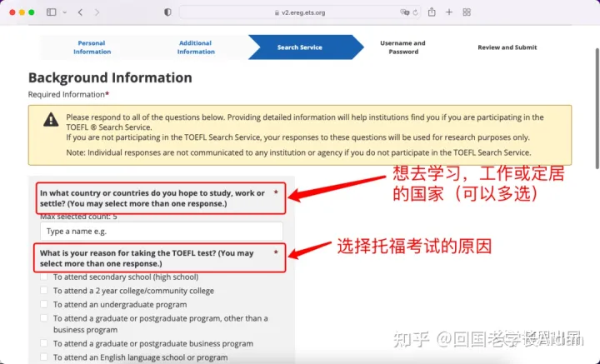Screen dimensions: 600x364
Task: Click the v2.ereg.ets.org address bar
Action: coord(300,12)
